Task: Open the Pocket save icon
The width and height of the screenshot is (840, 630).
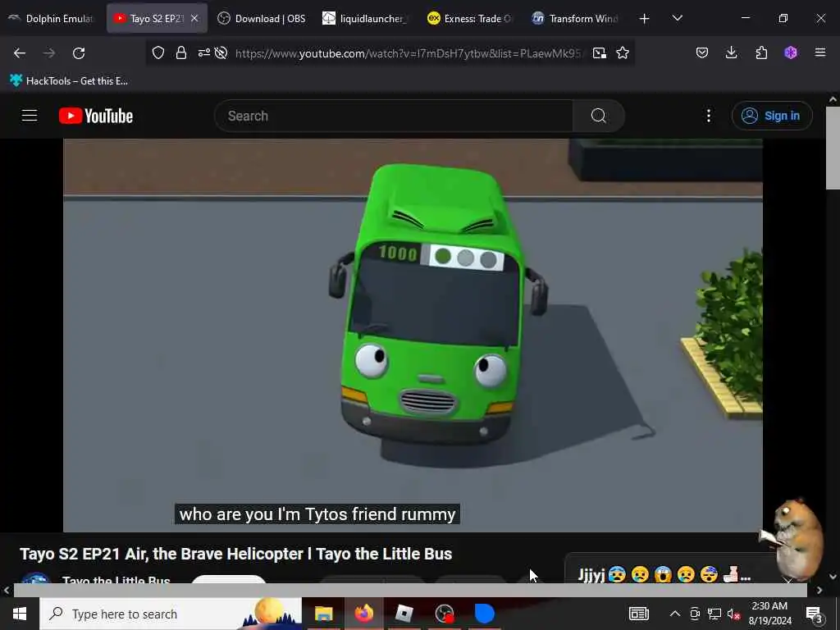Action: [702, 52]
